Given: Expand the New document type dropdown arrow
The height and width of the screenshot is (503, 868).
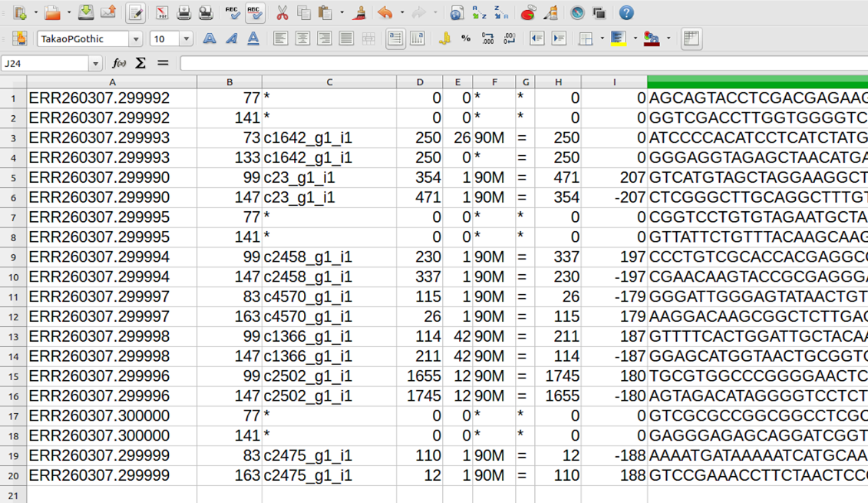Looking at the screenshot, I should click(35, 13).
